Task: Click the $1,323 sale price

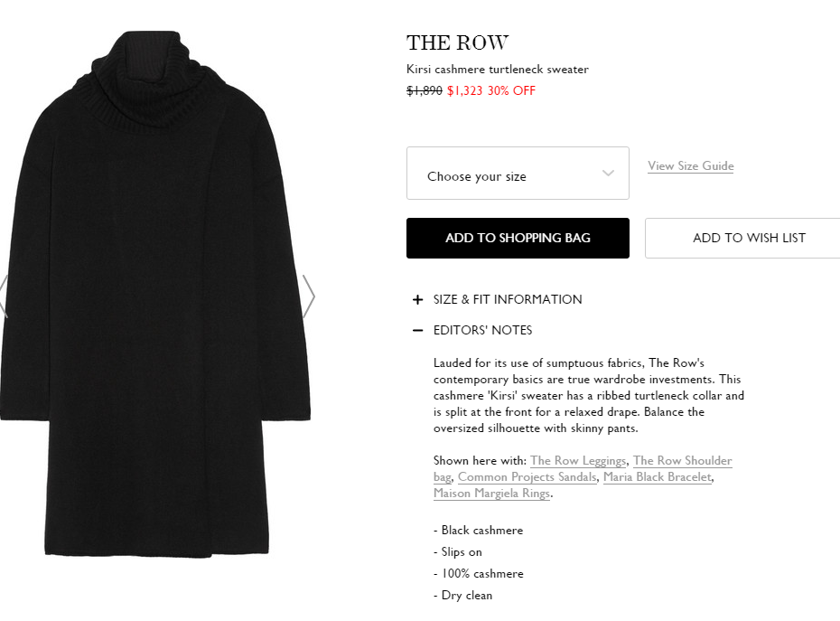Action: 465,90
